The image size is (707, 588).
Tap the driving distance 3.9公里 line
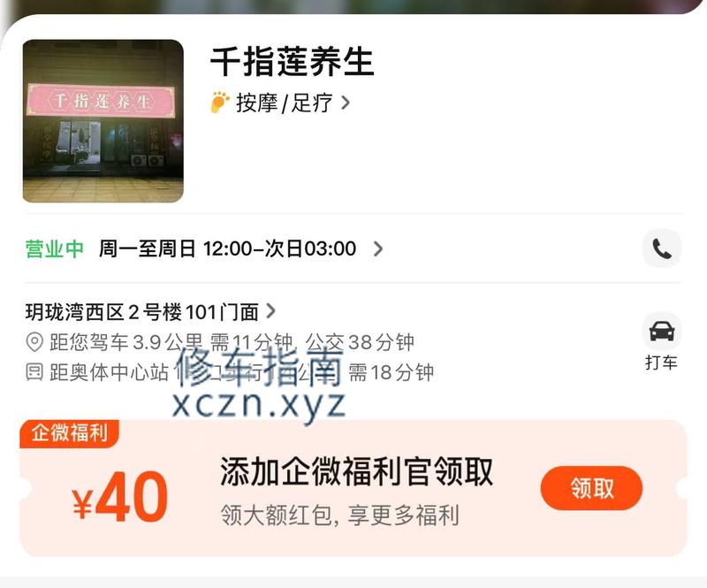coord(232,342)
